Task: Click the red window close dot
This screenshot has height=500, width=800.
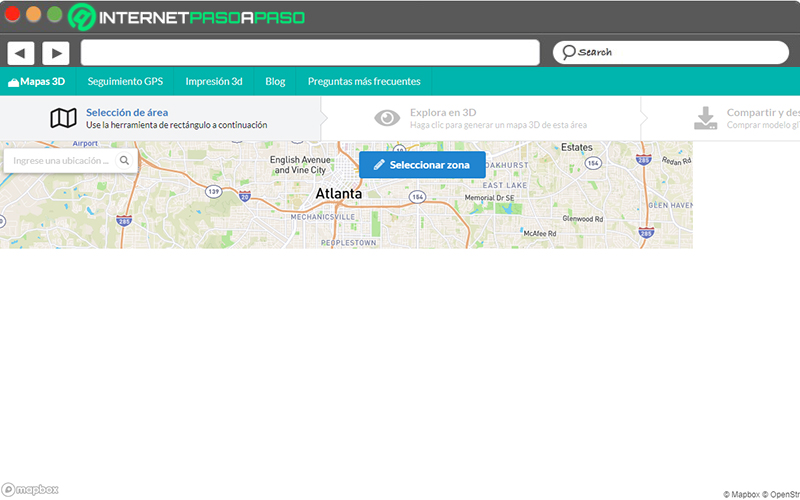Action: [x=12, y=14]
